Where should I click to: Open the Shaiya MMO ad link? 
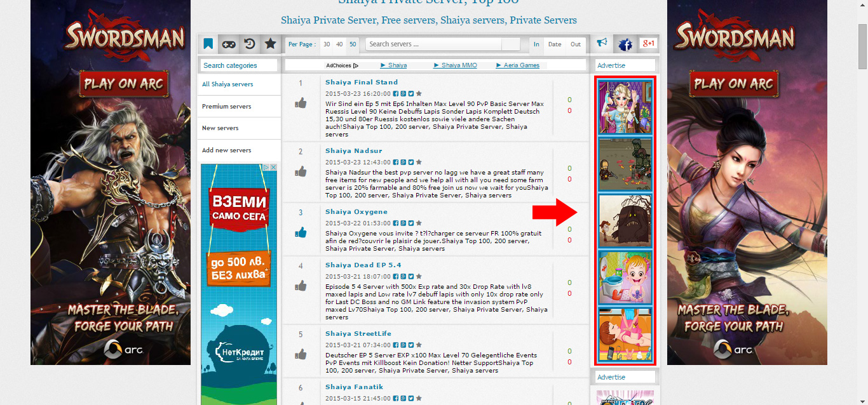pos(456,65)
